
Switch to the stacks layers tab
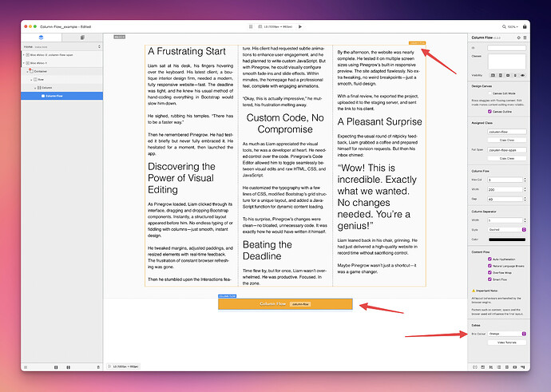[42, 38]
